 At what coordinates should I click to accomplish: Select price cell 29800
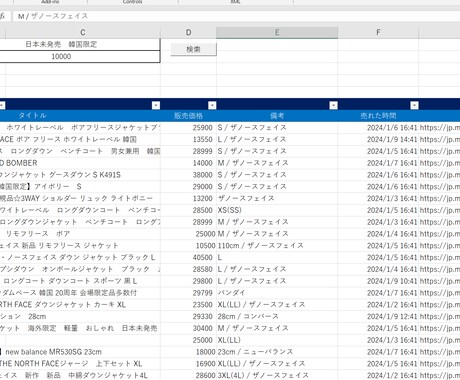[x=188, y=281]
